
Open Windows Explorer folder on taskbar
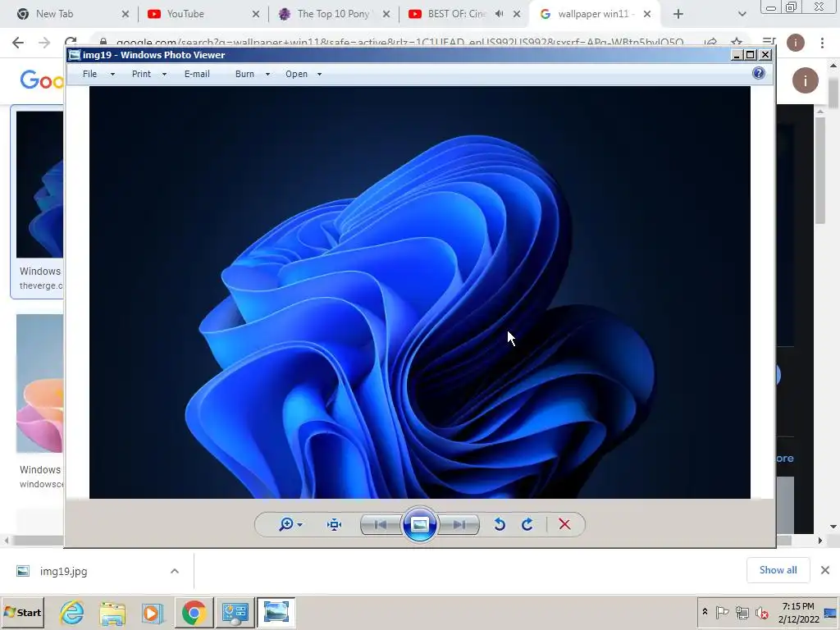(112, 612)
